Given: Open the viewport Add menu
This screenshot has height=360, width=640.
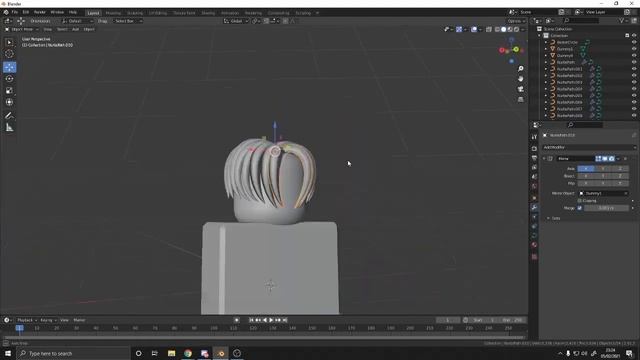Looking at the screenshot, I should click(76, 29).
